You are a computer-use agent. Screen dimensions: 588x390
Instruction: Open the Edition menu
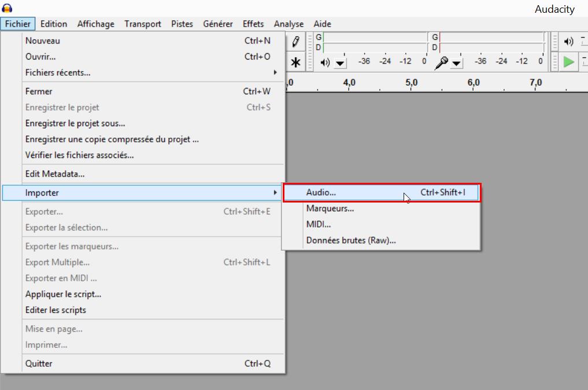tap(54, 24)
